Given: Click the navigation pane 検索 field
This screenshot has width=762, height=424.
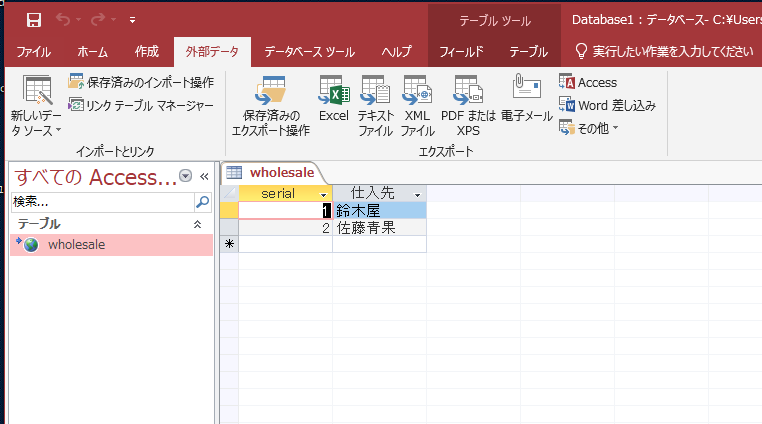Looking at the screenshot, I should coord(100,201).
